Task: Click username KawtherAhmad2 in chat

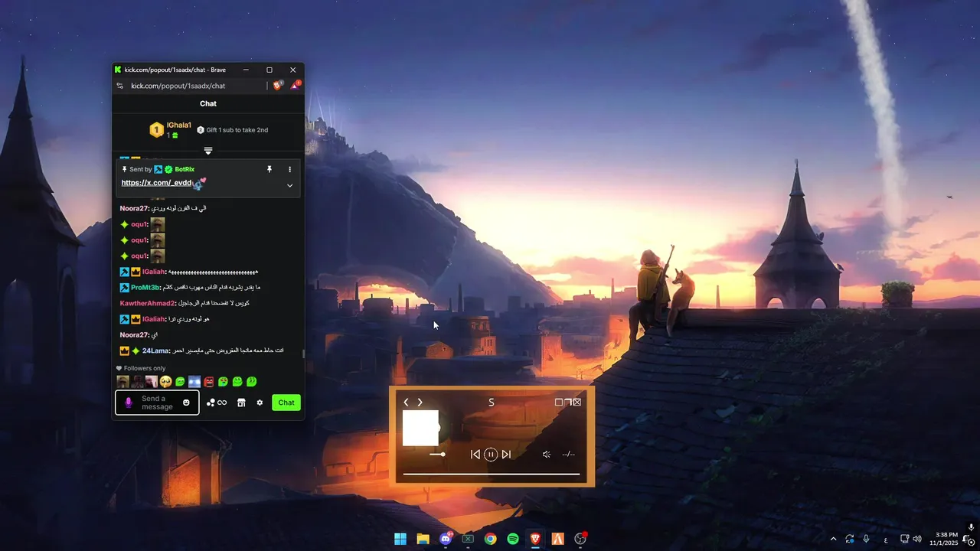Action: (147, 303)
